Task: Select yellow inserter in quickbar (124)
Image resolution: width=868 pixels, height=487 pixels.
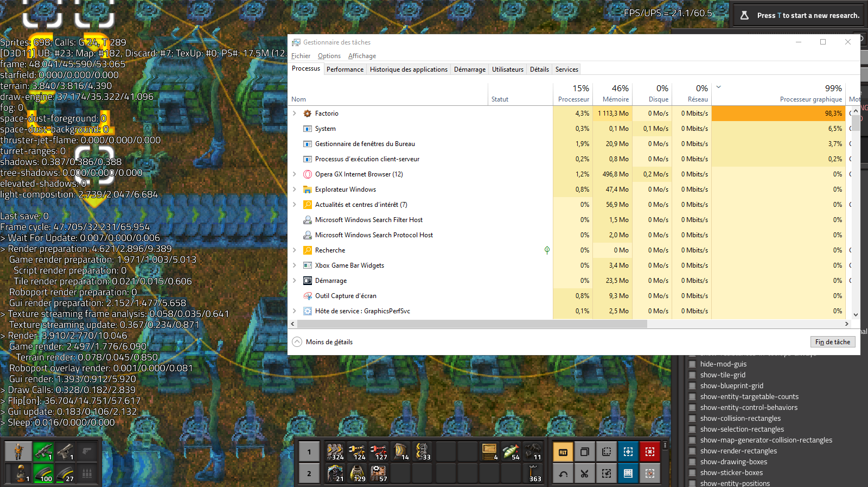Action: pyautogui.click(x=357, y=452)
